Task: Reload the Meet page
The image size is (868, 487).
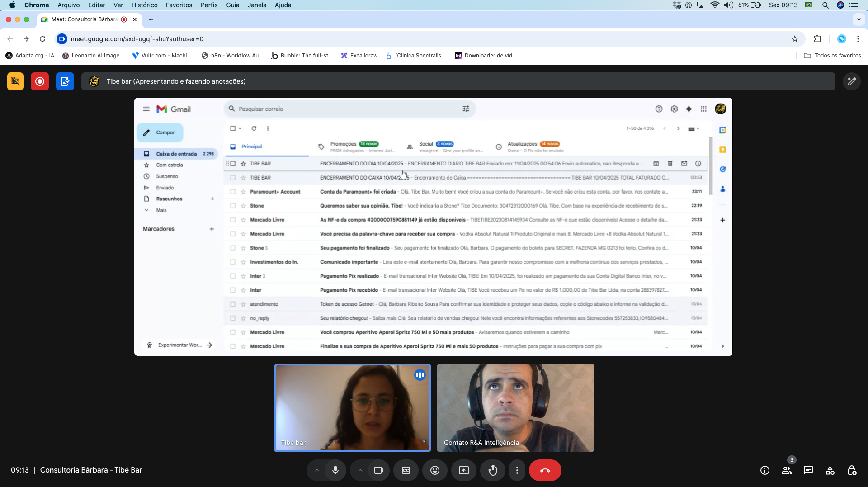Action: (42, 39)
